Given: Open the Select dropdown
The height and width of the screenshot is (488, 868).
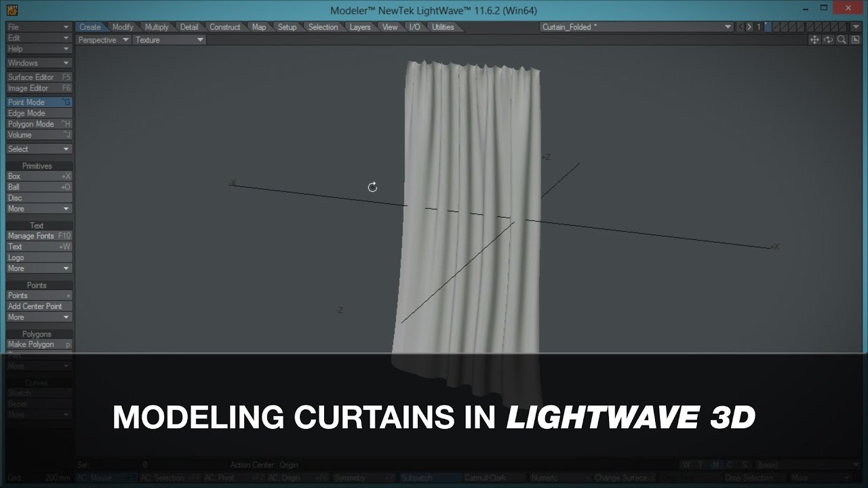Looking at the screenshot, I should (x=39, y=149).
